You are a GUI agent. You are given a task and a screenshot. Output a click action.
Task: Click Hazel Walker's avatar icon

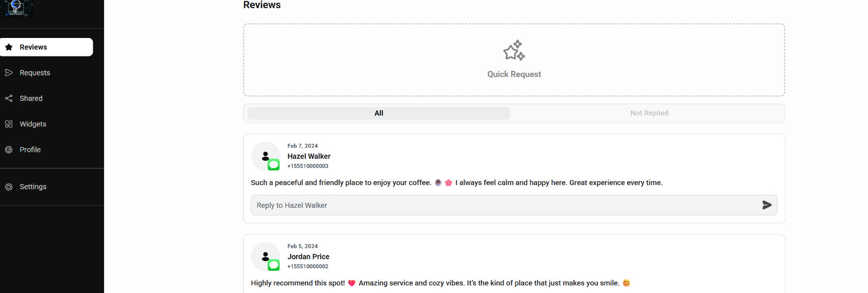coord(265,156)
